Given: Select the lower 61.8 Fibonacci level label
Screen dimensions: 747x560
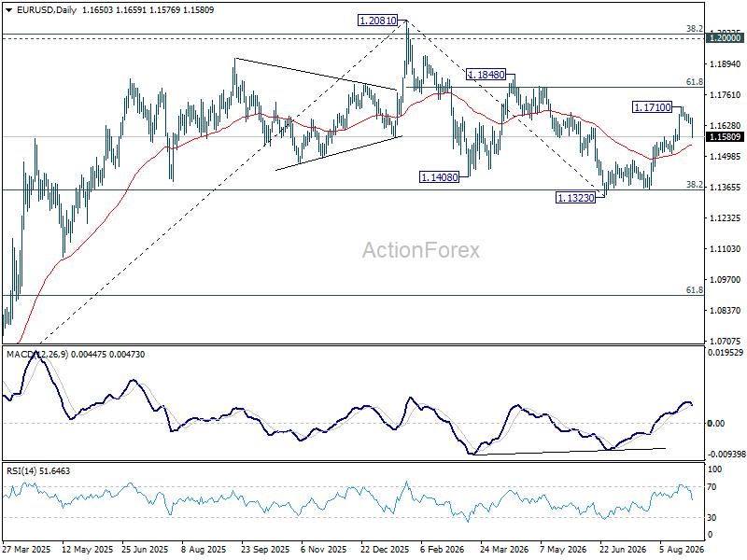Looking at the screenshot, I should click(x=694, y=290).
